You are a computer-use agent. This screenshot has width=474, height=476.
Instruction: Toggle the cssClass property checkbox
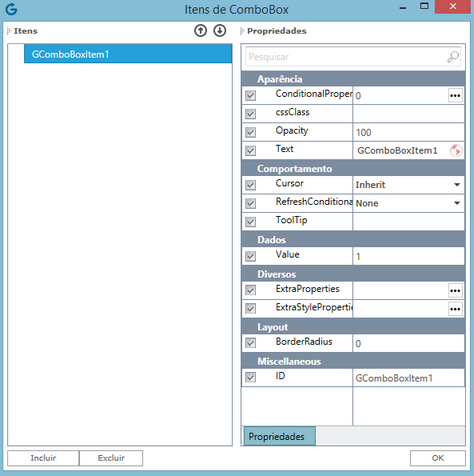250,114
